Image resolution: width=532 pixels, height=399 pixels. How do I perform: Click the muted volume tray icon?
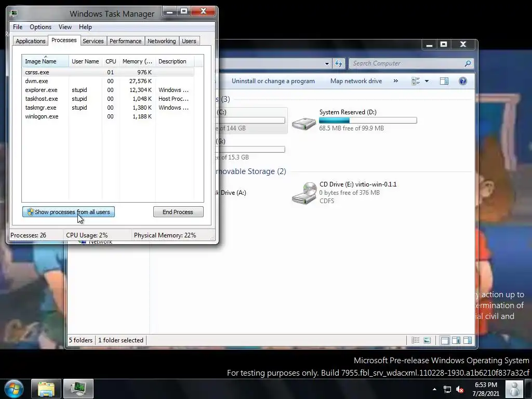coord(460,390)
